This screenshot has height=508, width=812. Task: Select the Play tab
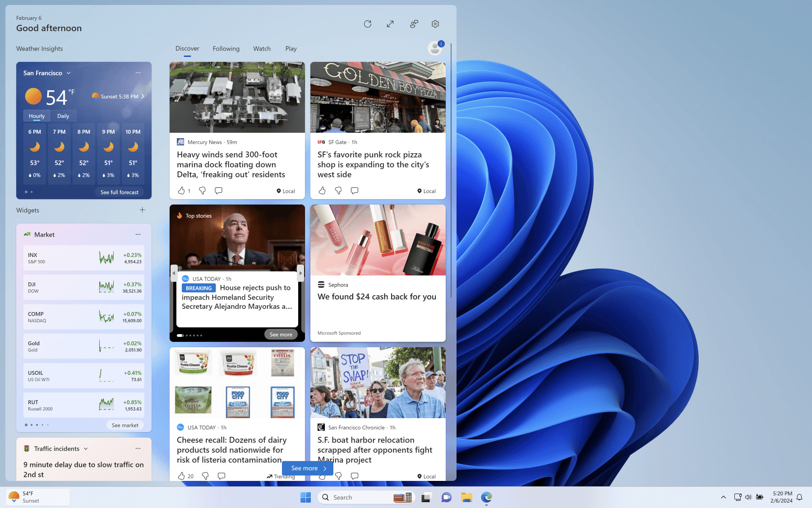click(291, 48)
